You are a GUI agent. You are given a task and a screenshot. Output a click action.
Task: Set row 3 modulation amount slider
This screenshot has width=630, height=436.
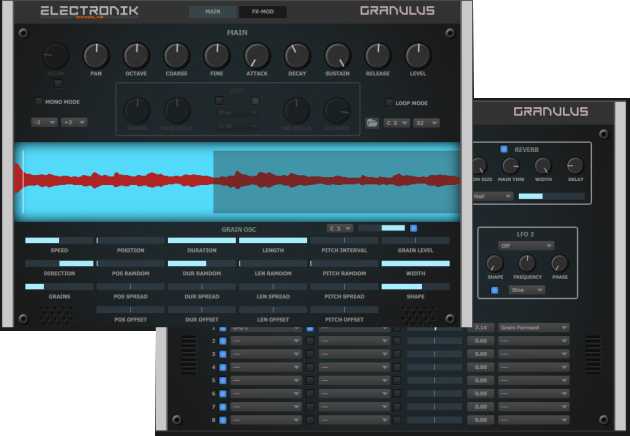(435, 354)
